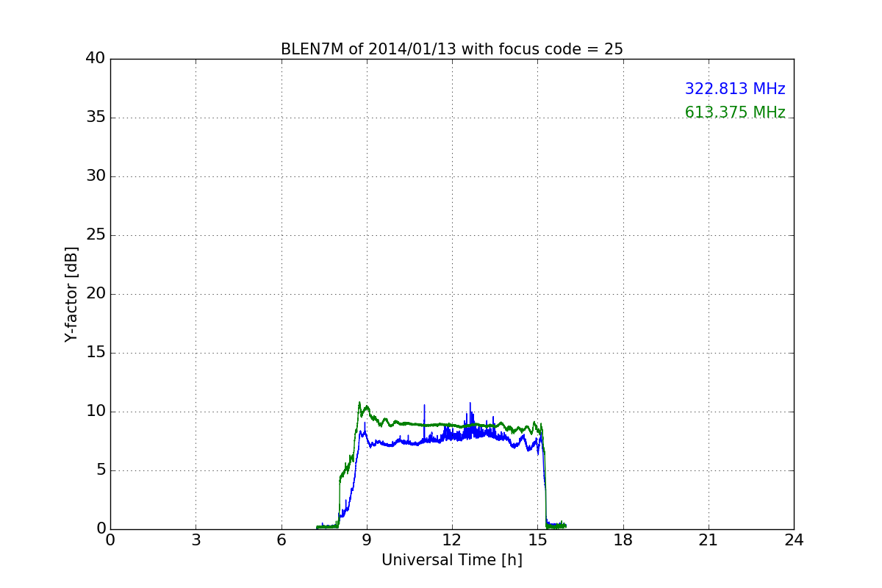Click x-axis tick label 9
Screen dimensions: 882x588
click(367, 540)
